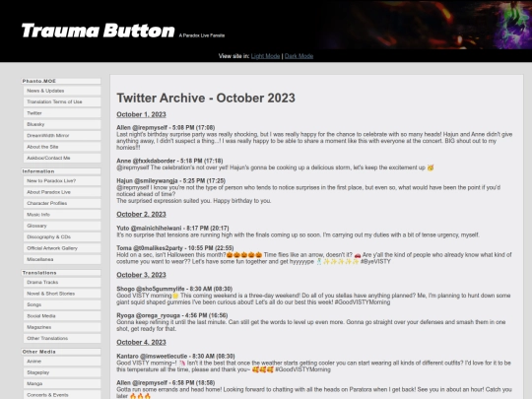Open Magazines translations
Image resolution: width=532 pixels, height=399 pixels.
point(62,327)
